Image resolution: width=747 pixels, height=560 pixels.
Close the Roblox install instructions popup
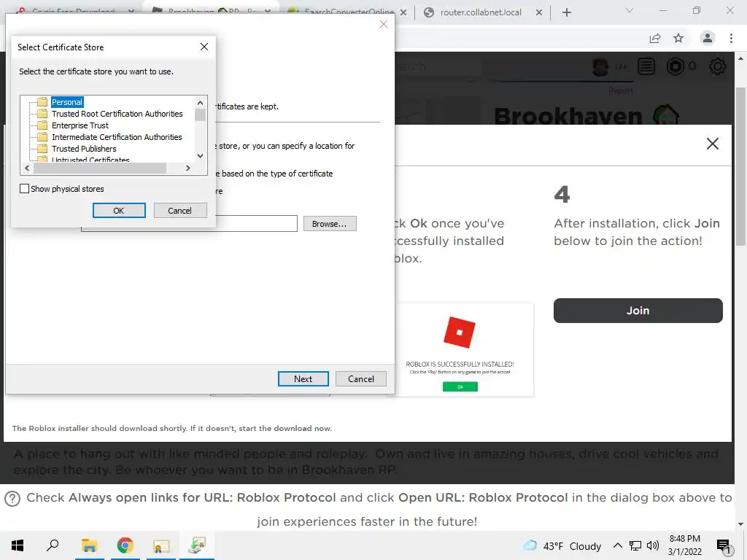pyautogui.click(x=712, y=144)
